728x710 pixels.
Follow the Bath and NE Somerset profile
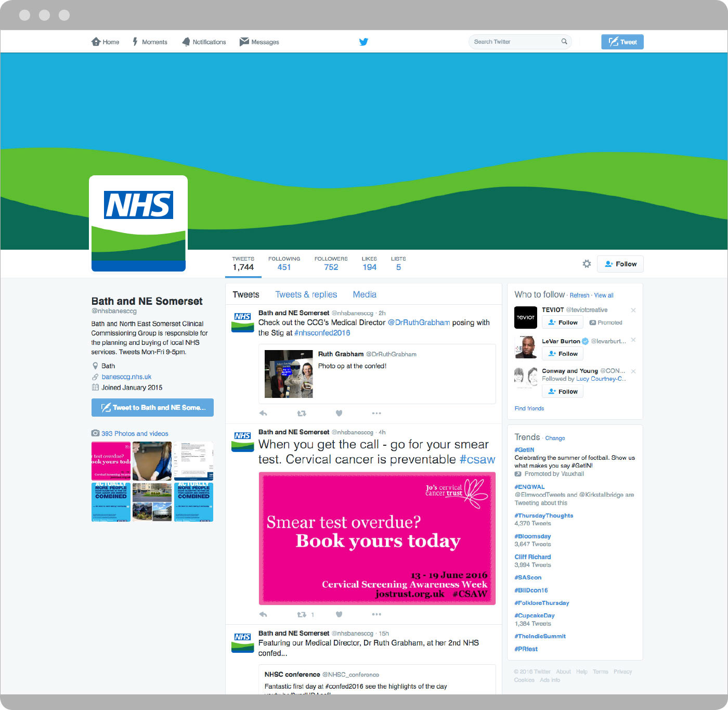(620, 264)
